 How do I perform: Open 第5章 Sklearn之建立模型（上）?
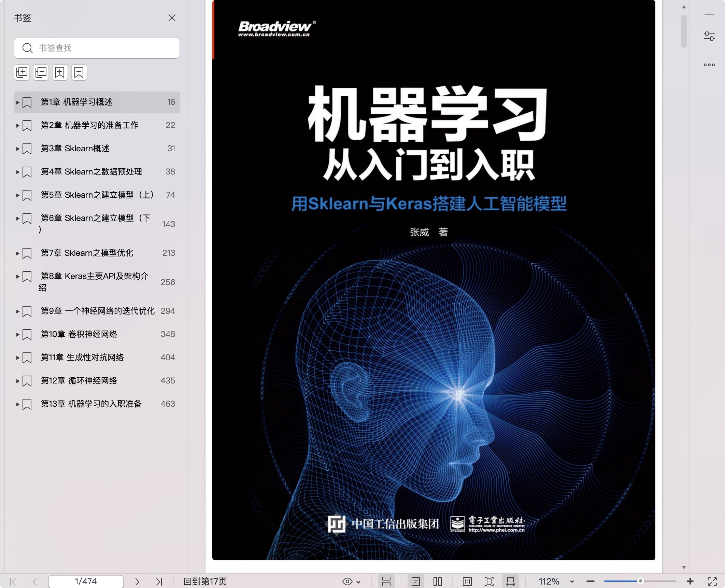click(x=97, y=195)
